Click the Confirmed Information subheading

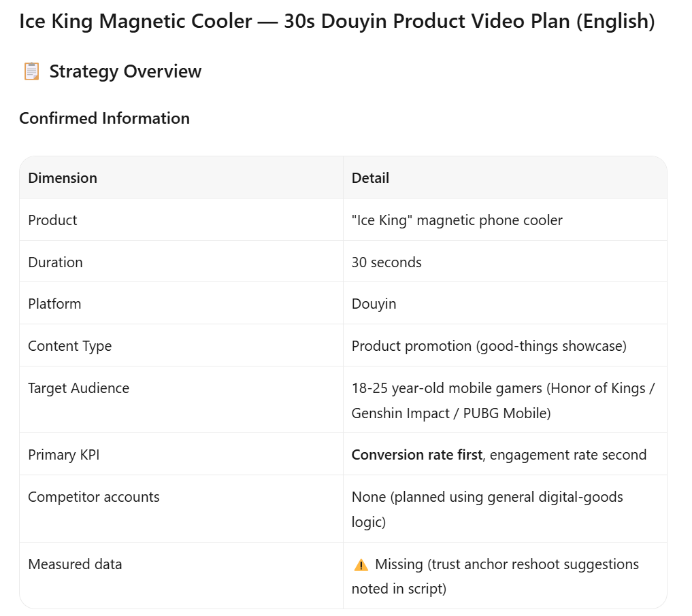(105, 118)
